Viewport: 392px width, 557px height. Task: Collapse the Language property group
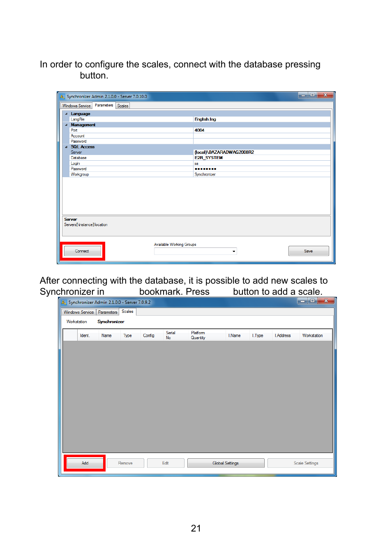[66, 114]
